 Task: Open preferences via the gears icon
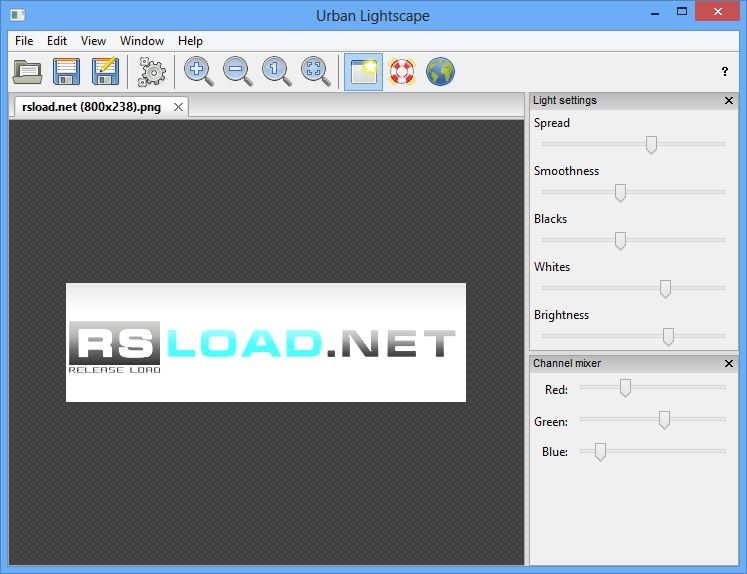[151, 72]
